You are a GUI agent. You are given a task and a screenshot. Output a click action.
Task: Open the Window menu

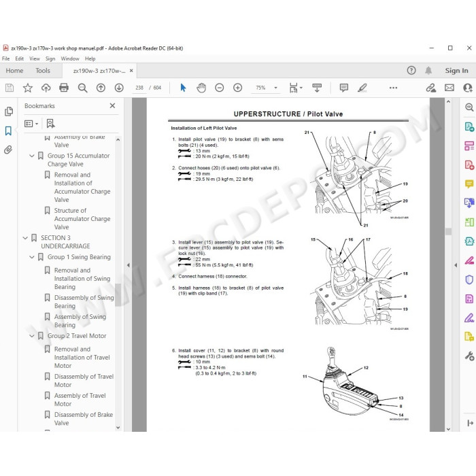pos(70,58)
